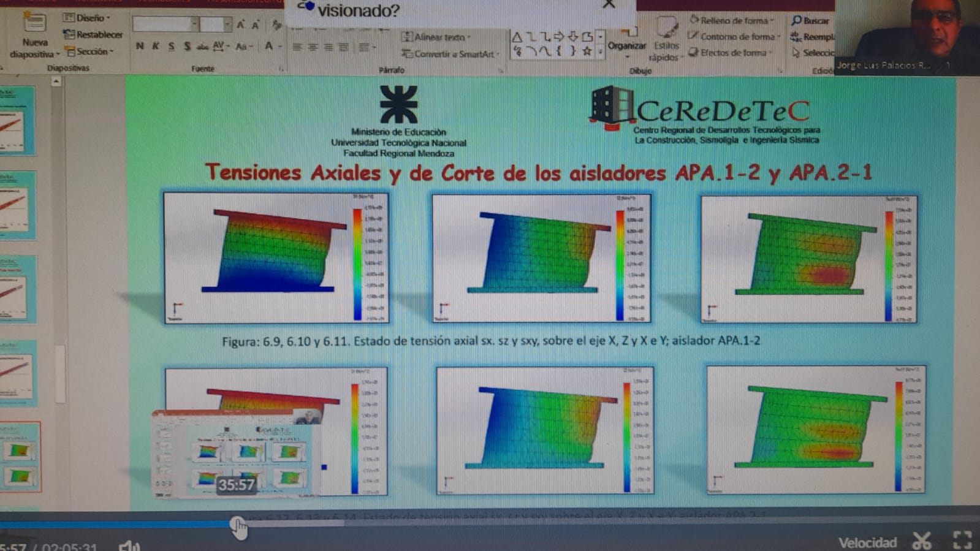Mute the video volume

pos(129,545)
